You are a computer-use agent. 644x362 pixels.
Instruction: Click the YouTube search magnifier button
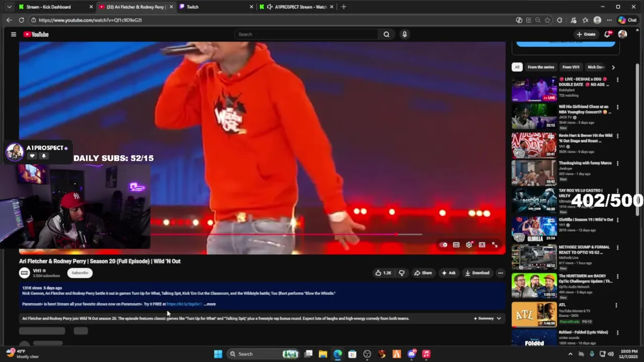click(x=386, y=34)
